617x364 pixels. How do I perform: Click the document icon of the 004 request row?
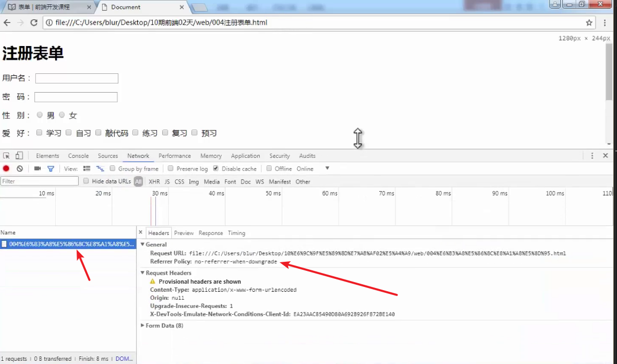click(x=4, y=244)
